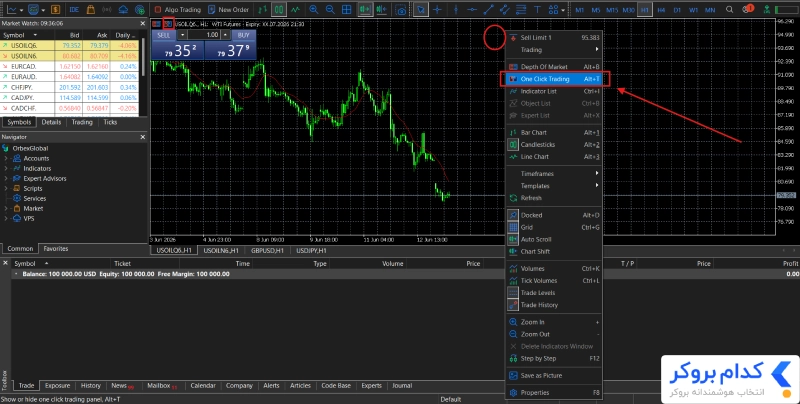
Task: Switch to the Details tab in Market Watch
Action: pos(51,122)
